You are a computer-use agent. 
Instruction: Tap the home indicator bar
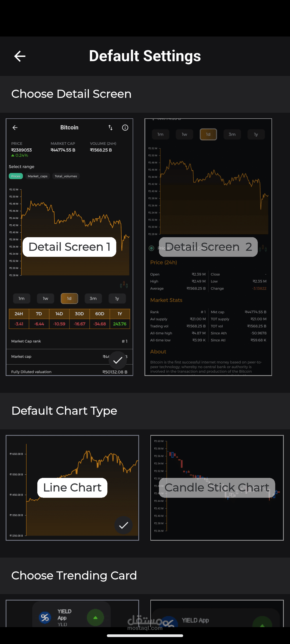click(145, 636)
